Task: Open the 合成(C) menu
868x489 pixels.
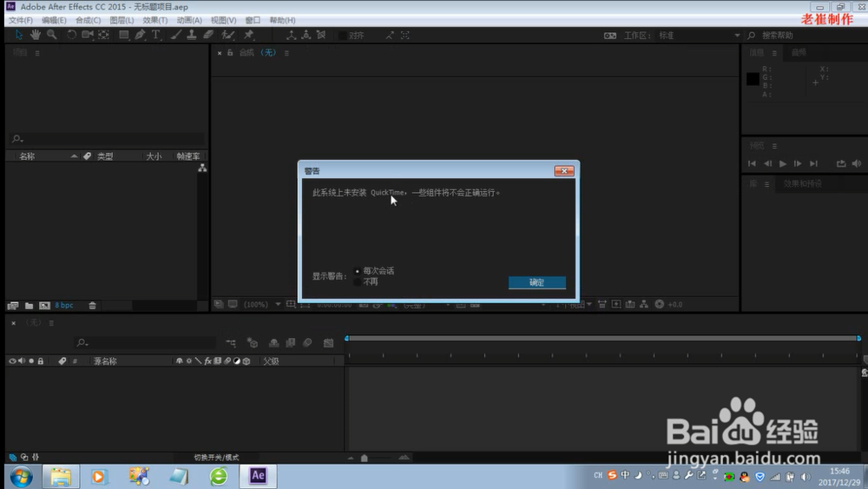Action: pyautogui.click(x=88, y=20)
